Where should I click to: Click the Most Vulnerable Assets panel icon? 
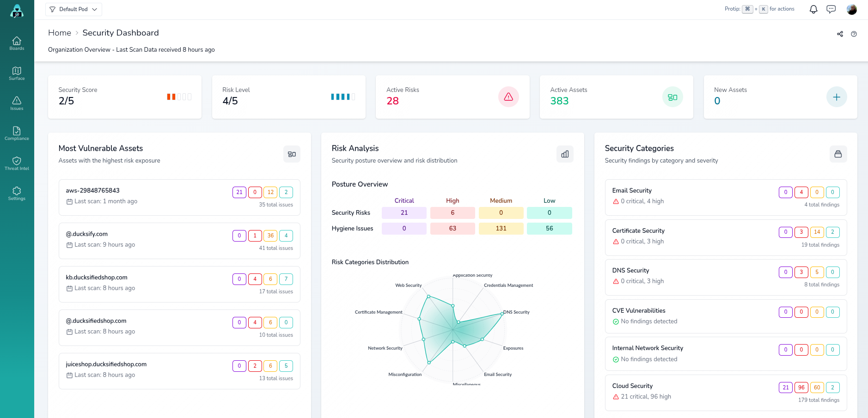pyautogui.click(x=292, y=154)
